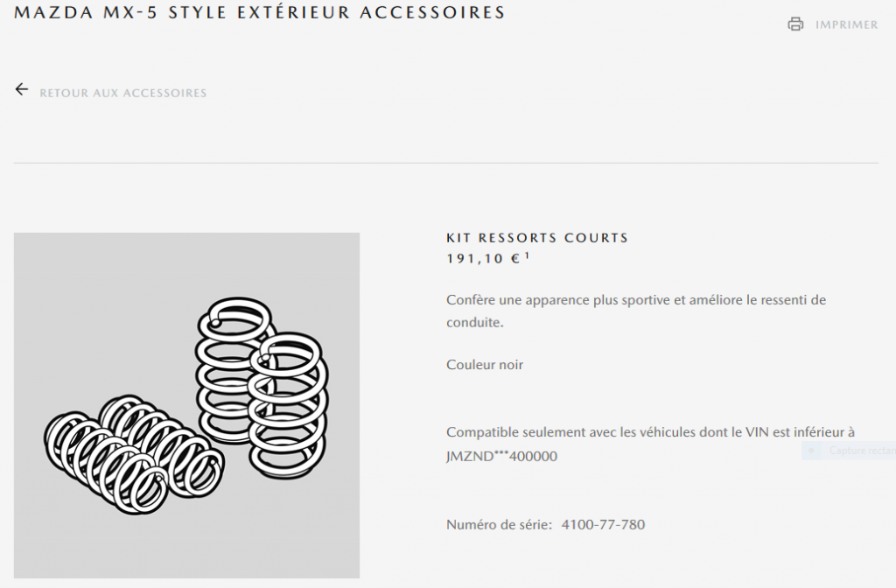
Task: Click the Numéro de série label
Action: pyautogui.click(x=499, y=525)
